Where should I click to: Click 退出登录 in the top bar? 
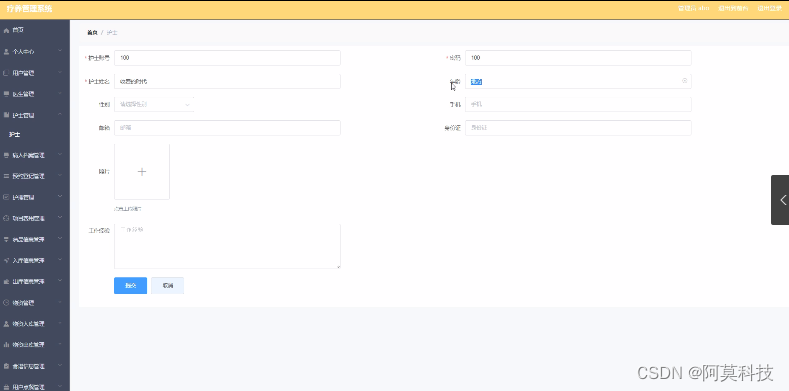(x=770, y=9)
